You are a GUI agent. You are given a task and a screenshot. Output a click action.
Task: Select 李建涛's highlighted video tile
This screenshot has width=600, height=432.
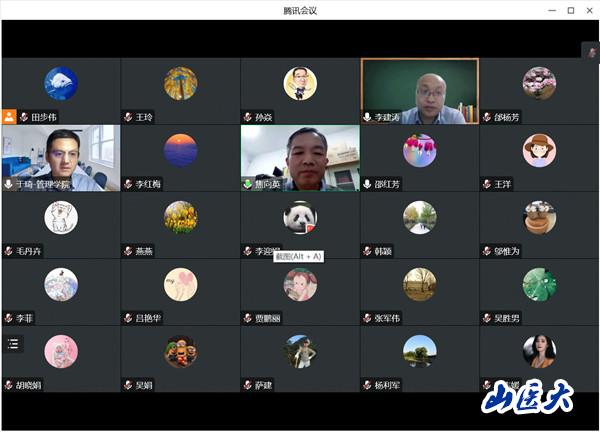(x=419, y=90)
